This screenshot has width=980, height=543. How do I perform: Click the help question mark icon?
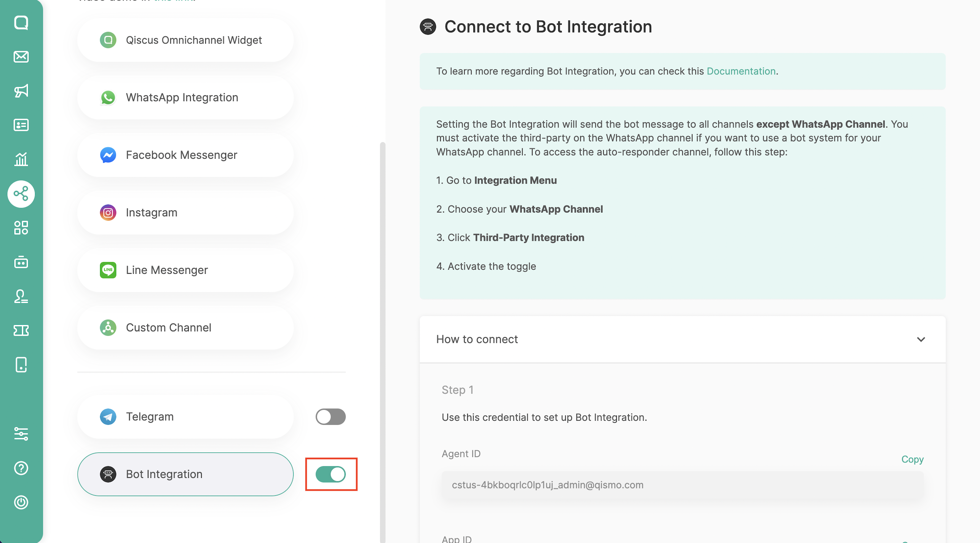[21, 468]
